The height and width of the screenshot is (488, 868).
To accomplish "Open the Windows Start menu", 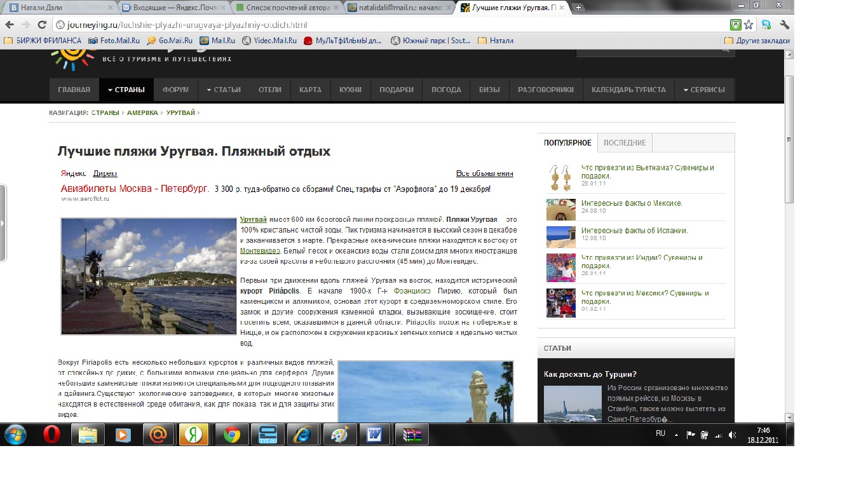I will tap(16, 435).
